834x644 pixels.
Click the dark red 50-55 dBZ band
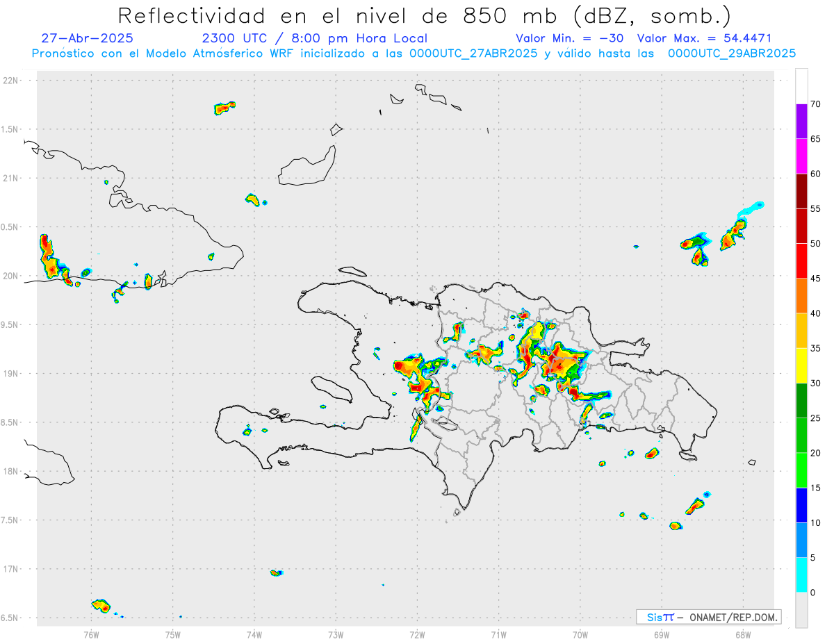click(801, 226)
